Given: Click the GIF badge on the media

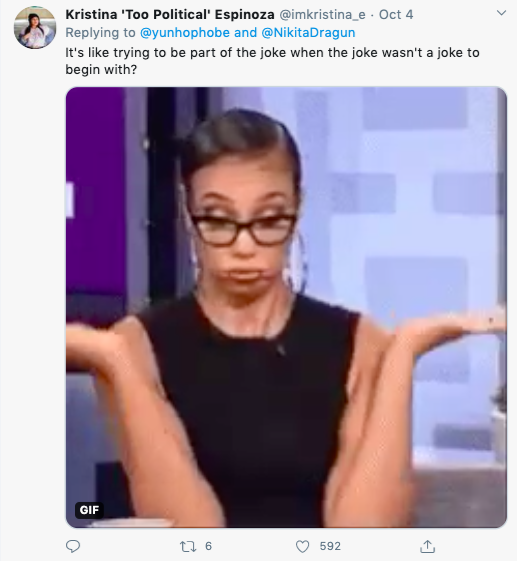Looking at the screenshot, I should click(x=89, y=510).
